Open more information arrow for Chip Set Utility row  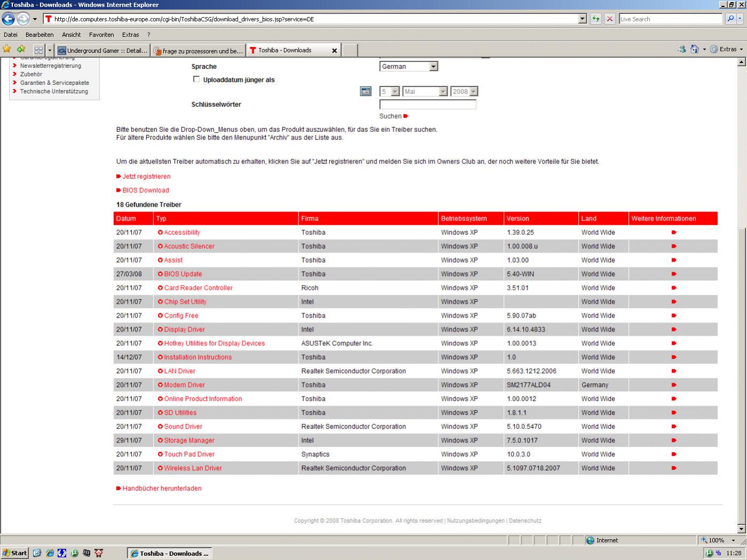click(674, 302)
